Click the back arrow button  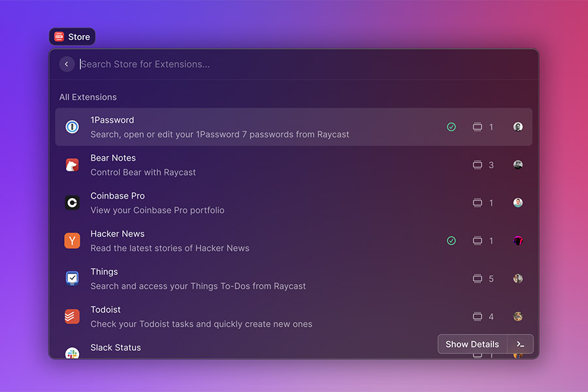67,64
